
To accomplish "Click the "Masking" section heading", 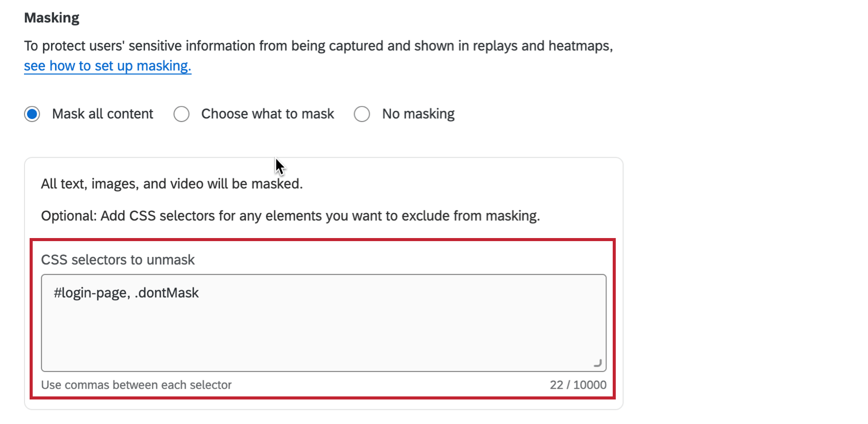I will pyautogui.click(x=52, y=17).
